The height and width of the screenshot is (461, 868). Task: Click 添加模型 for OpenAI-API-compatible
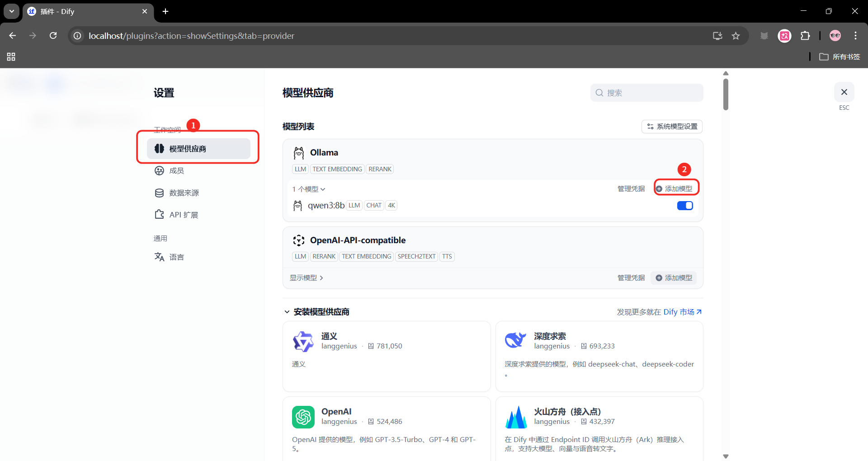[x=674, y=278]
